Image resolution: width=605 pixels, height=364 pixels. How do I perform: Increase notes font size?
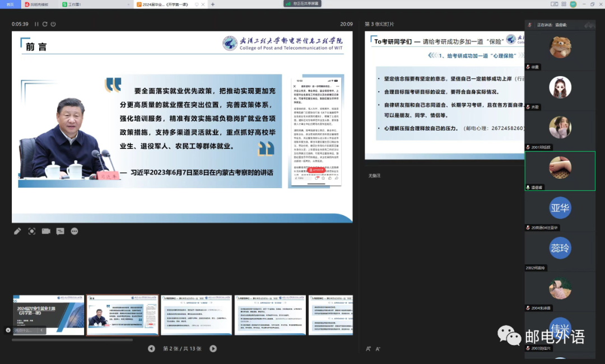coord(368,349)
